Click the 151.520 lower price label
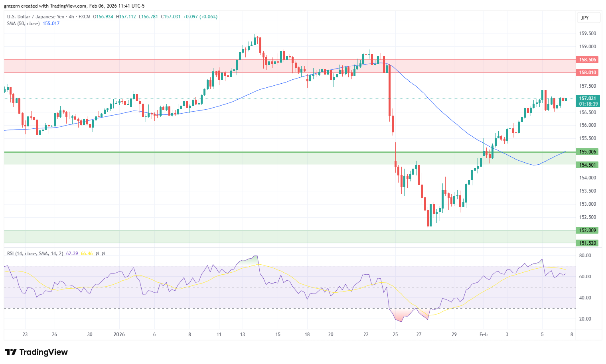 [588, 243]
